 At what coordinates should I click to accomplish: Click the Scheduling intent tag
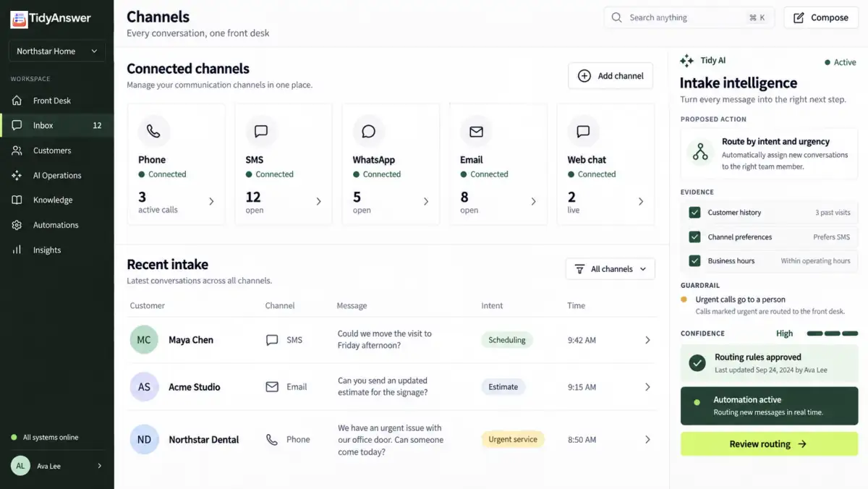(507, 340)
